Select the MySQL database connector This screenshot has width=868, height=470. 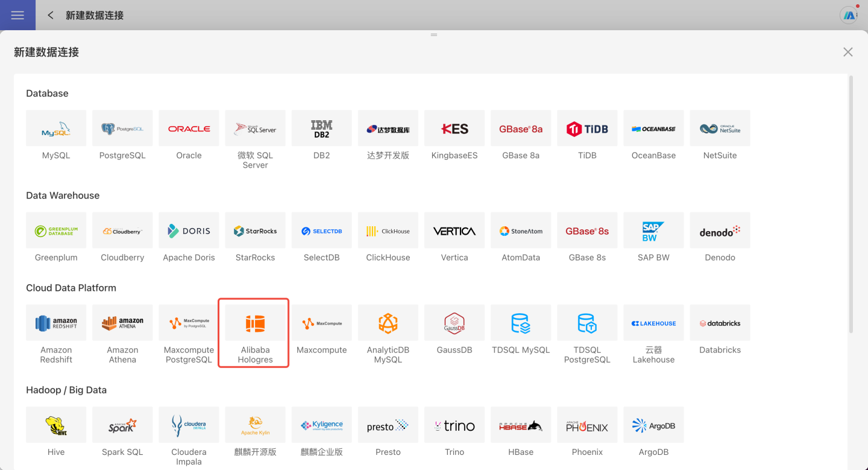[x=56, y=129]
